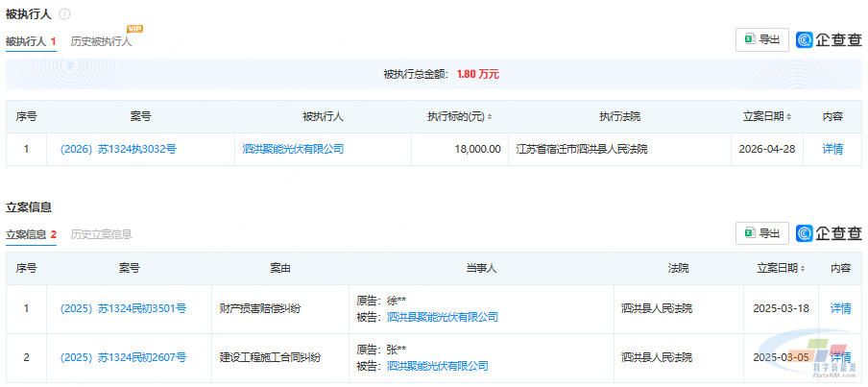This screenshot has height=387, width=868.
Task: Open 泗洪聚能光伏有限公司 in 被执行人 row
Action: click(294, 149)
